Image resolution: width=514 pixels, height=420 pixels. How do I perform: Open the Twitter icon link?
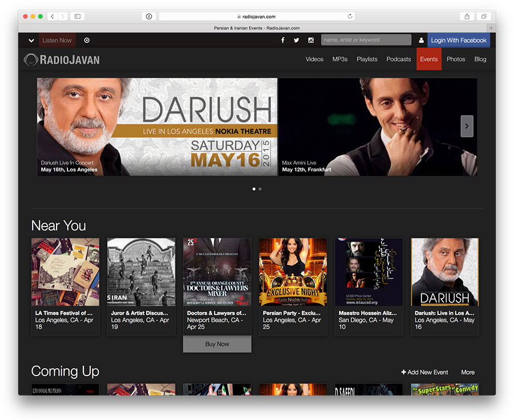pyautogui.click(x=296, y=40)
